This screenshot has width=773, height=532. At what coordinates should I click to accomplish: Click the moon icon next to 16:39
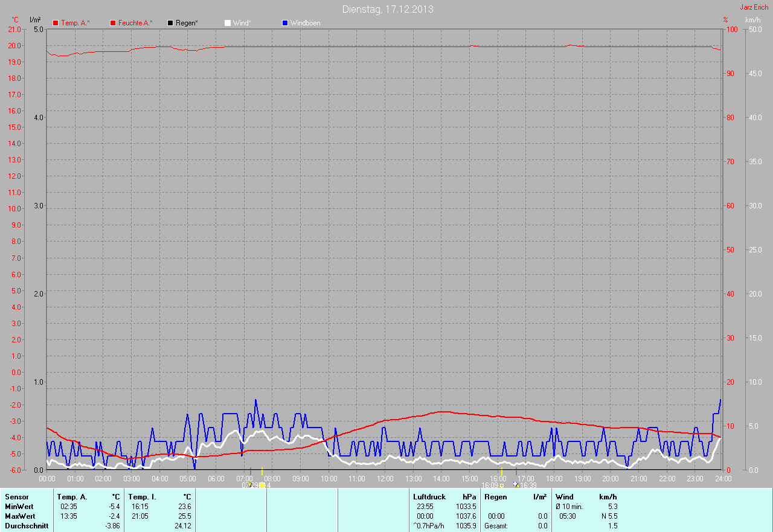tap(515, 484)
